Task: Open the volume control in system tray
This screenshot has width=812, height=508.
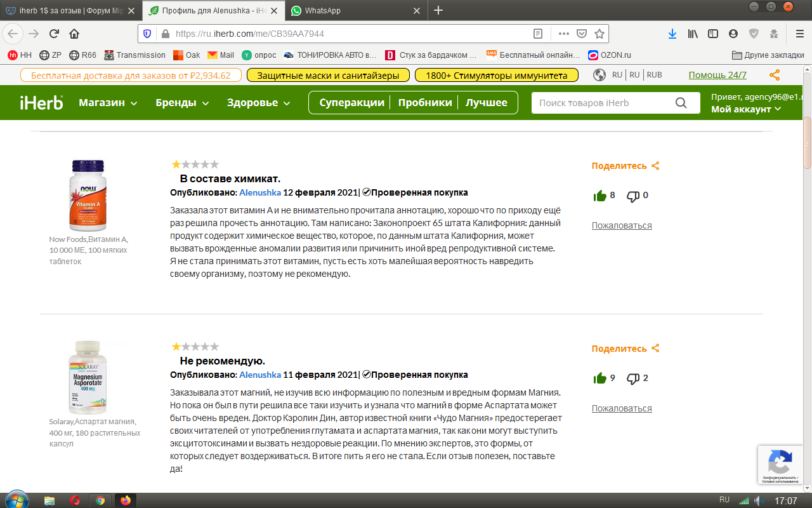Action: point(757,500)
